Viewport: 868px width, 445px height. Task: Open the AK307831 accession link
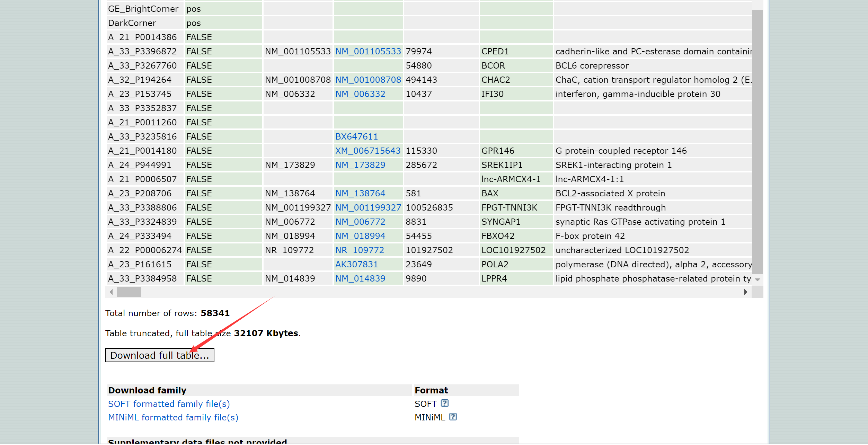tap(356, 265)
